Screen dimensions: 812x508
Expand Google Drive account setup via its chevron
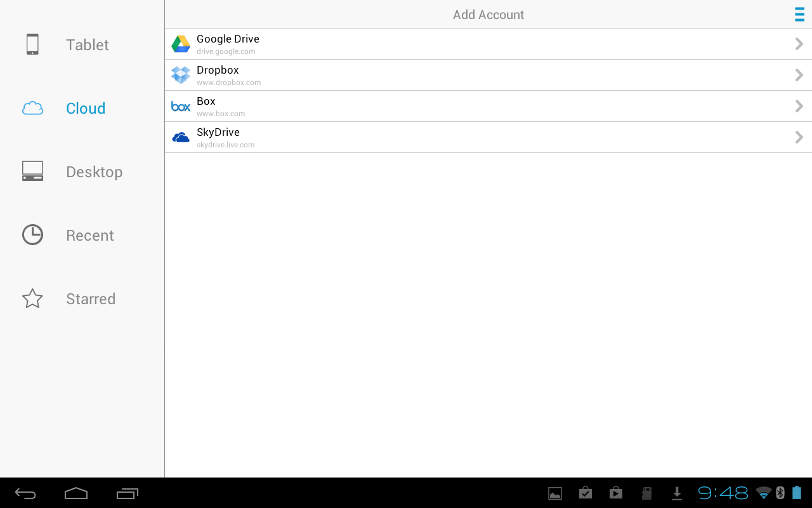tap(799, 43)
